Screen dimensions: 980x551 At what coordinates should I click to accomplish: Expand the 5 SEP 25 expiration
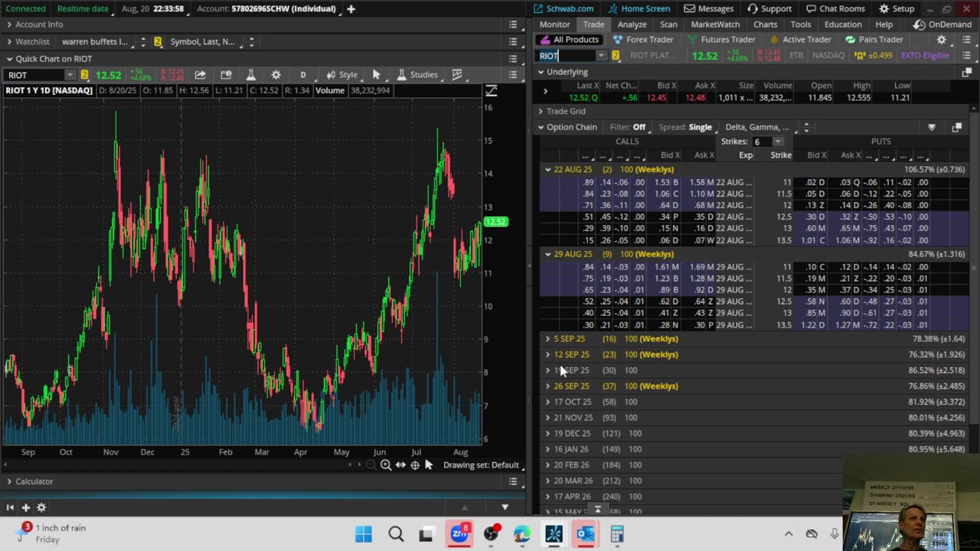pyautogui.click(x=547, y=338)
